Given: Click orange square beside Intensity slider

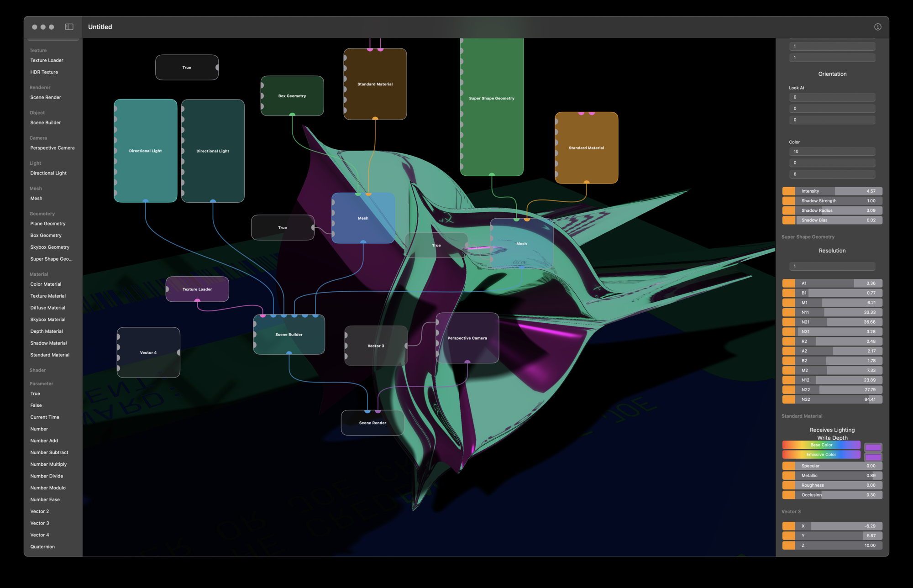Looking at the screenshot, I should pos(788,191).
